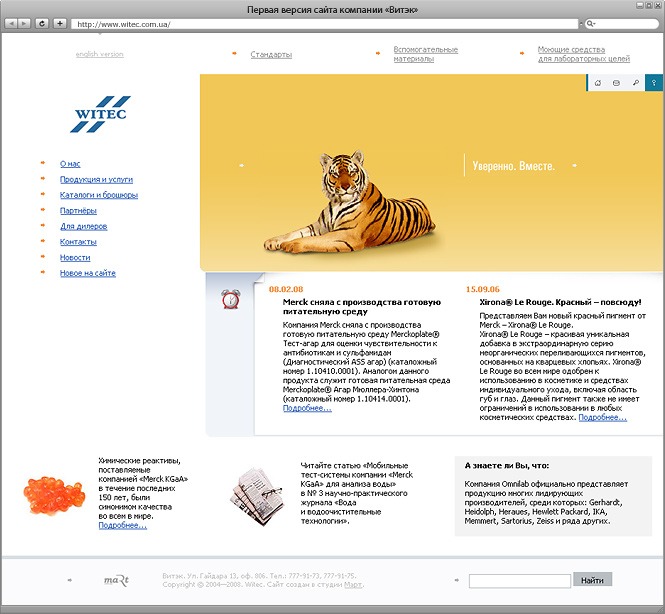Click the heading А знаете ли Вы, что:

click(x=507, y=466)
